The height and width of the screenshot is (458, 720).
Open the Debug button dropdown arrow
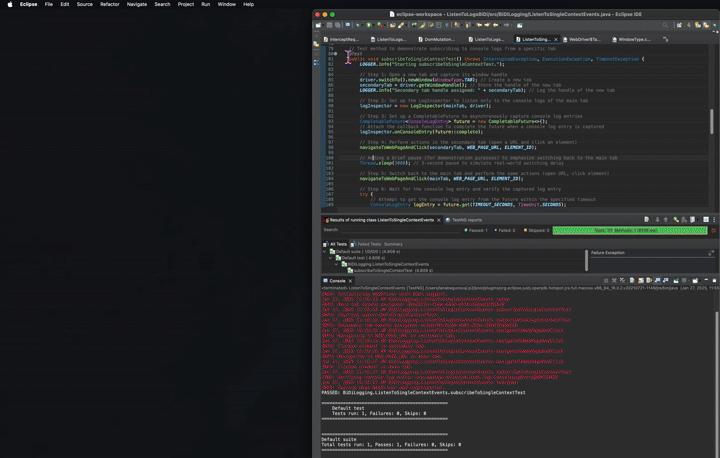363,25
